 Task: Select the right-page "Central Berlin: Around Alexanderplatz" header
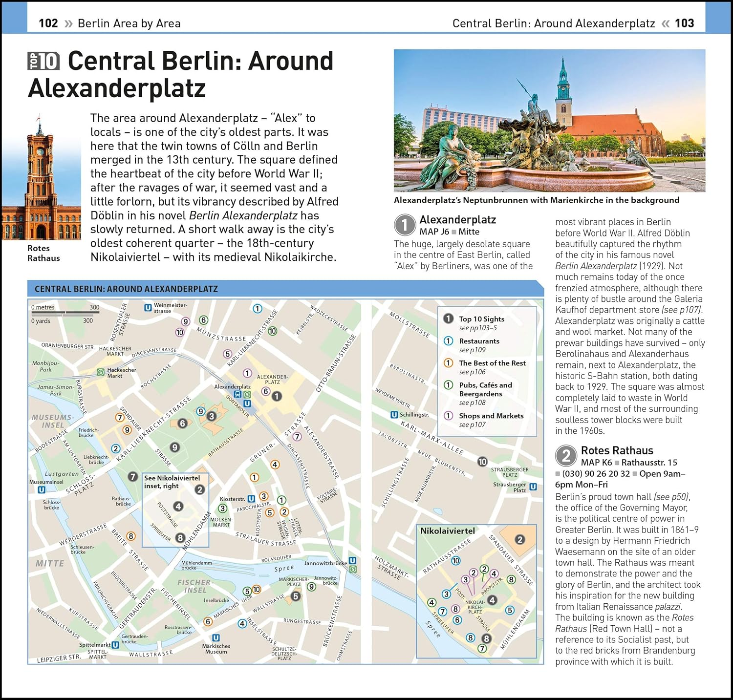tap(553, 23)
